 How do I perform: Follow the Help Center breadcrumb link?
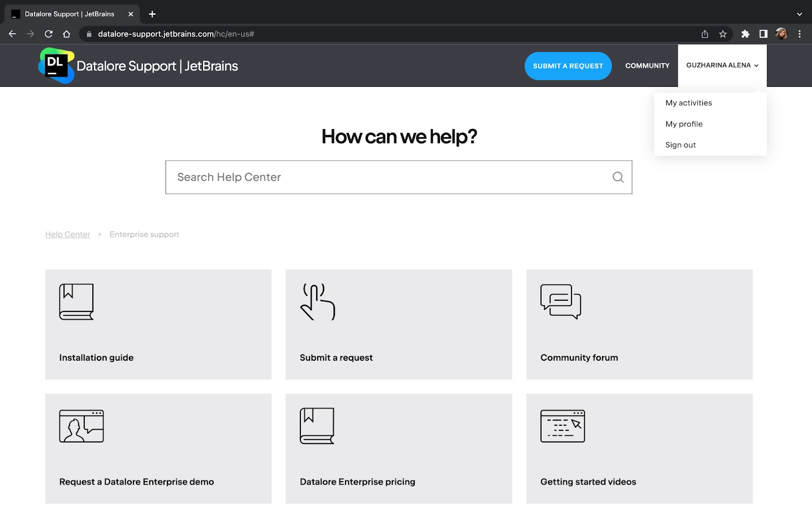point(67,234)
